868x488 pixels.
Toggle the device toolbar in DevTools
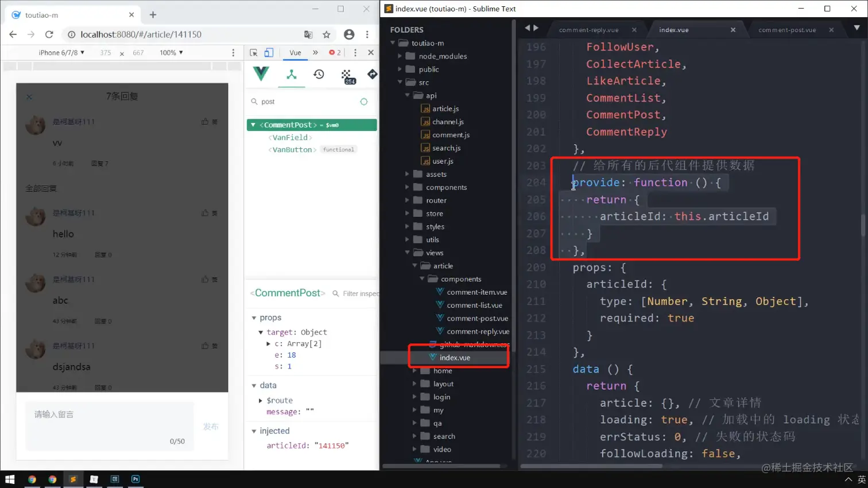[x=269, y=52]
